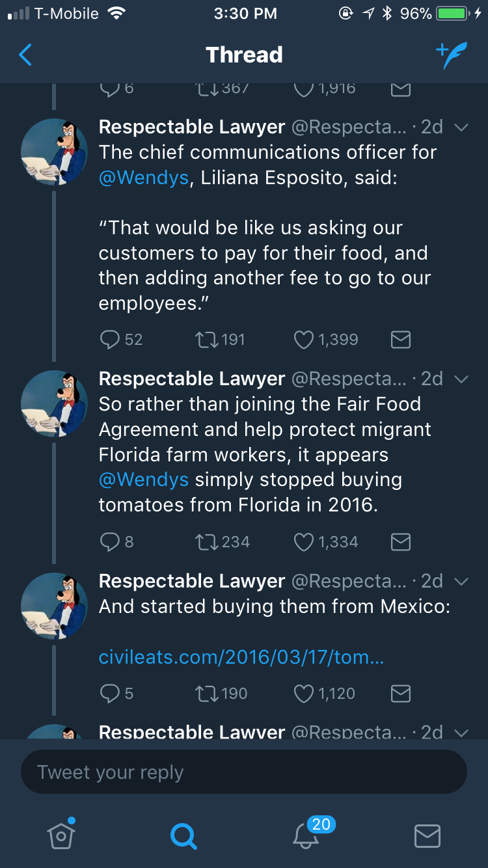Retweet the Fair Food Agreement tweet
The image size is (488, 868).
(206, 541)
